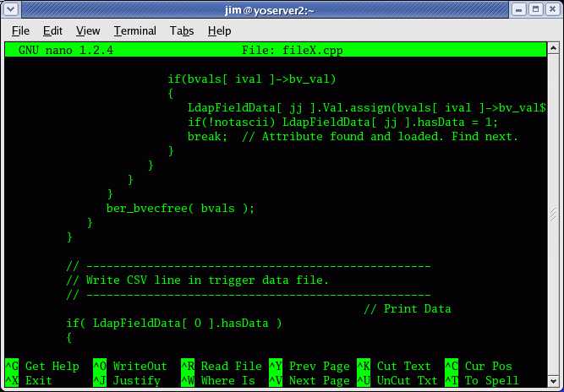Open the Terminal menu

coord(135,30)
